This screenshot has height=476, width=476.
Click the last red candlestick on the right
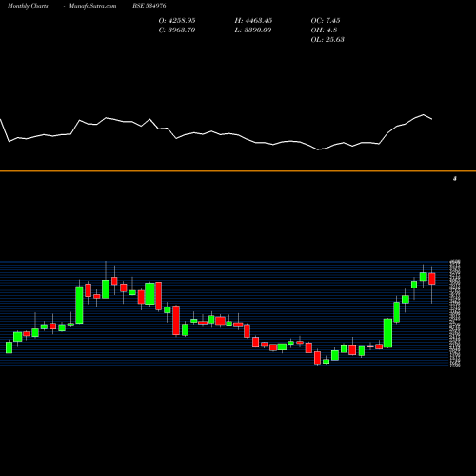pos(432,279)
